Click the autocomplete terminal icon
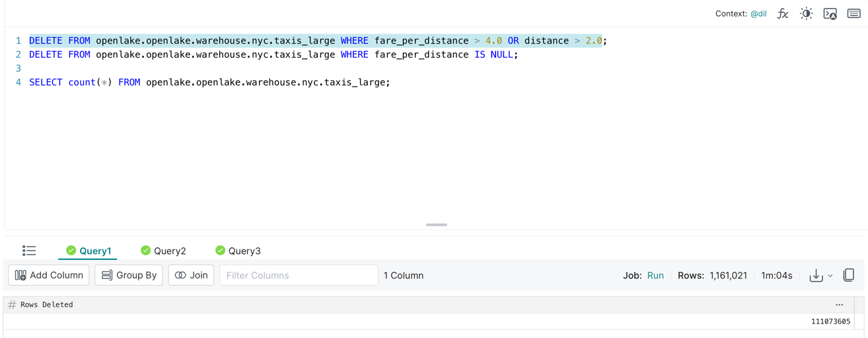 830,14
